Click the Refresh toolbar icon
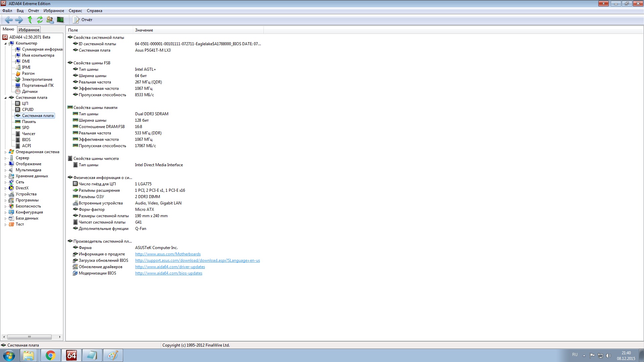 (40, 20)
